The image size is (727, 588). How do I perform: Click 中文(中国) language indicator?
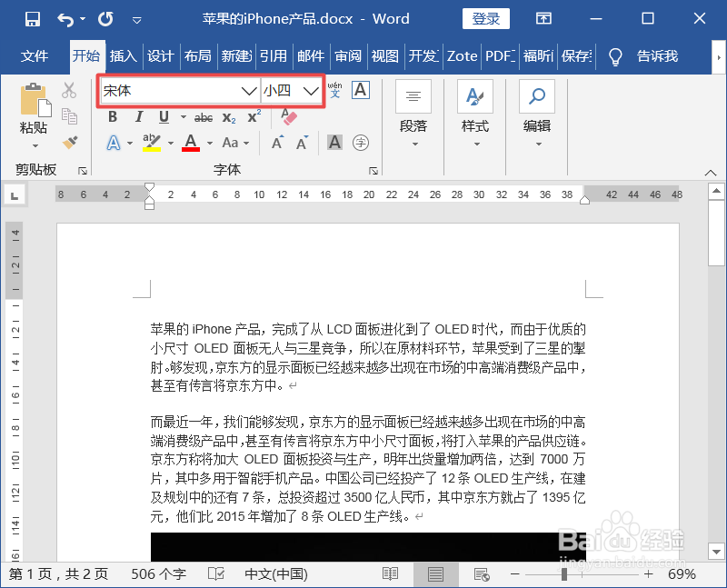click(276, 574)
